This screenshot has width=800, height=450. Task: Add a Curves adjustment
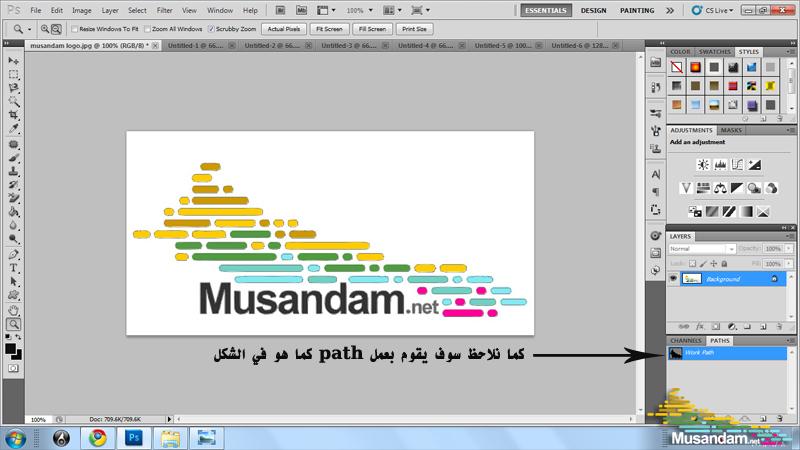click(737, 165)
